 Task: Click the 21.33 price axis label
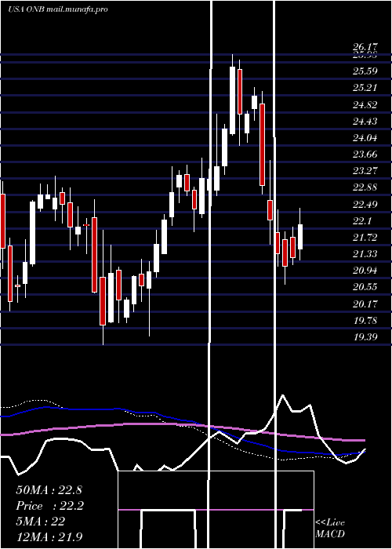tap(365, 254)
